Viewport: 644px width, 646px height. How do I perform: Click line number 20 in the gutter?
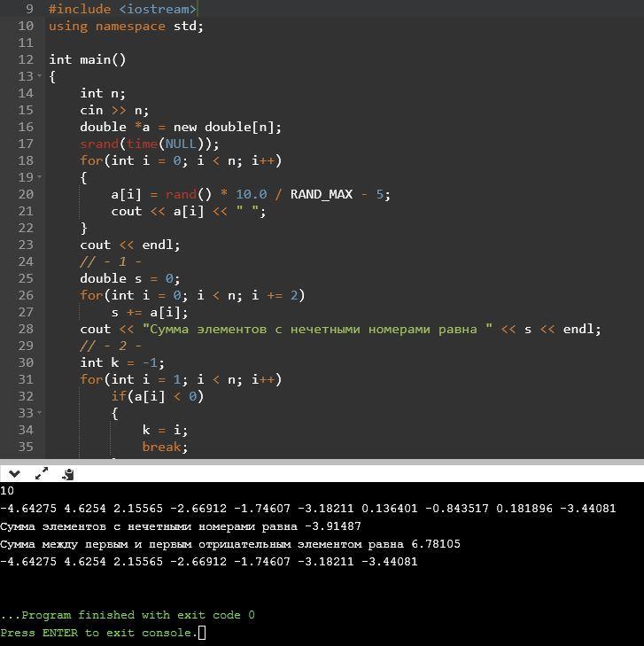(x=26, y=194)
